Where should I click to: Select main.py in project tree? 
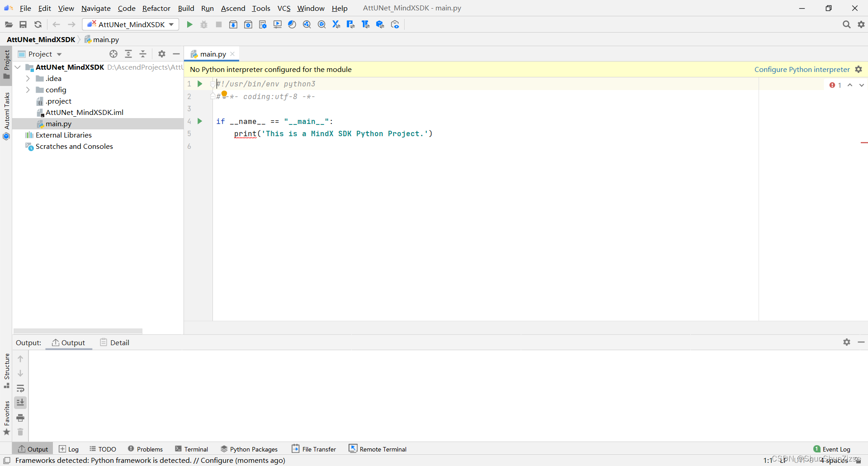pyautogui.click(x=58, y=124)
